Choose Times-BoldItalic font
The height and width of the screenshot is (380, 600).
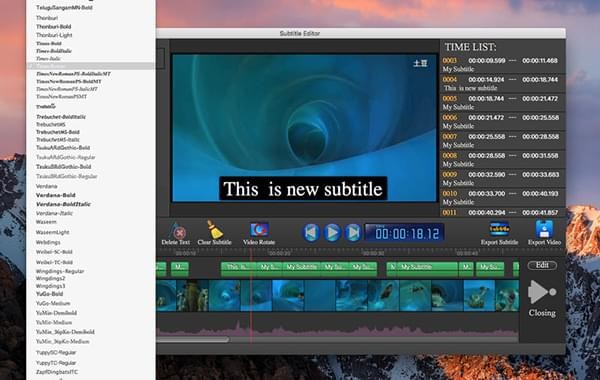pyautogui.click(x=54, y=51)
